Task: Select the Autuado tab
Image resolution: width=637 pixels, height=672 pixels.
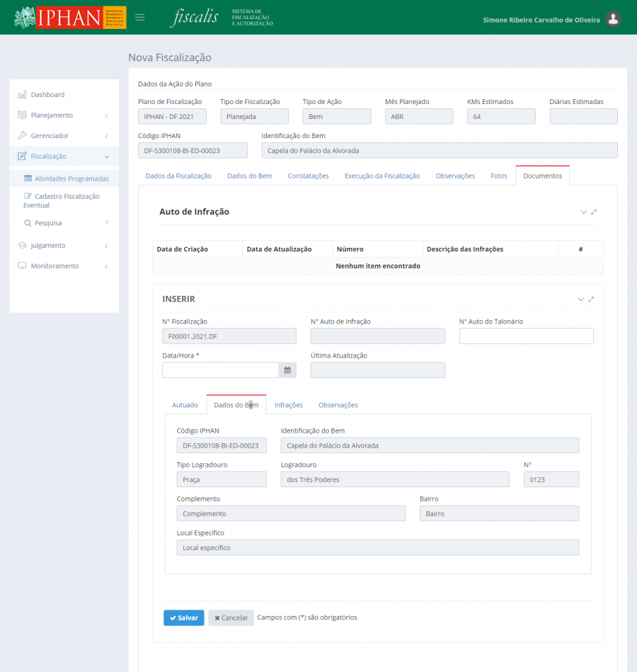Action: pos(185,405)
